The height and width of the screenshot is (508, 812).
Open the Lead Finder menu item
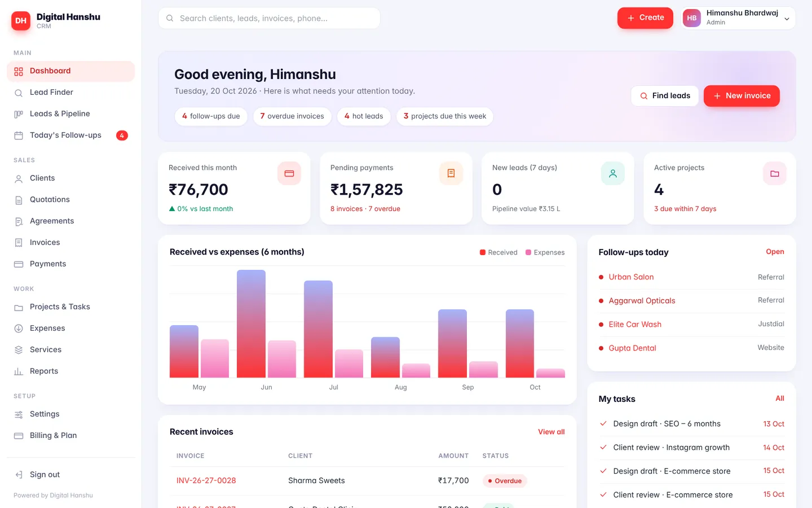71,93
